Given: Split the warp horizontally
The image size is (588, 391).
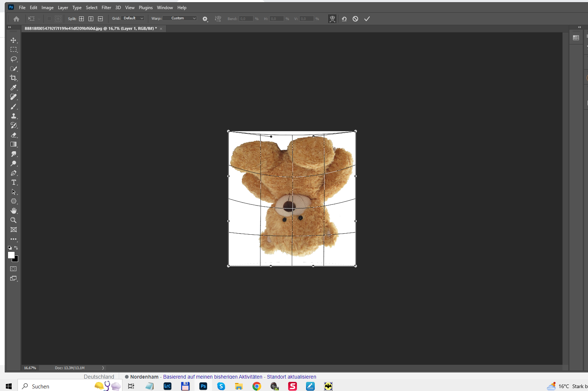Looking at the screenshot, I should [101, 19].
